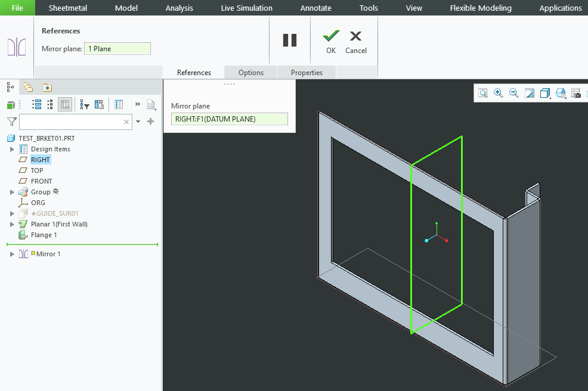
Task: Click the Zoom In magnifier icon
Action: [x=499, y=94]
